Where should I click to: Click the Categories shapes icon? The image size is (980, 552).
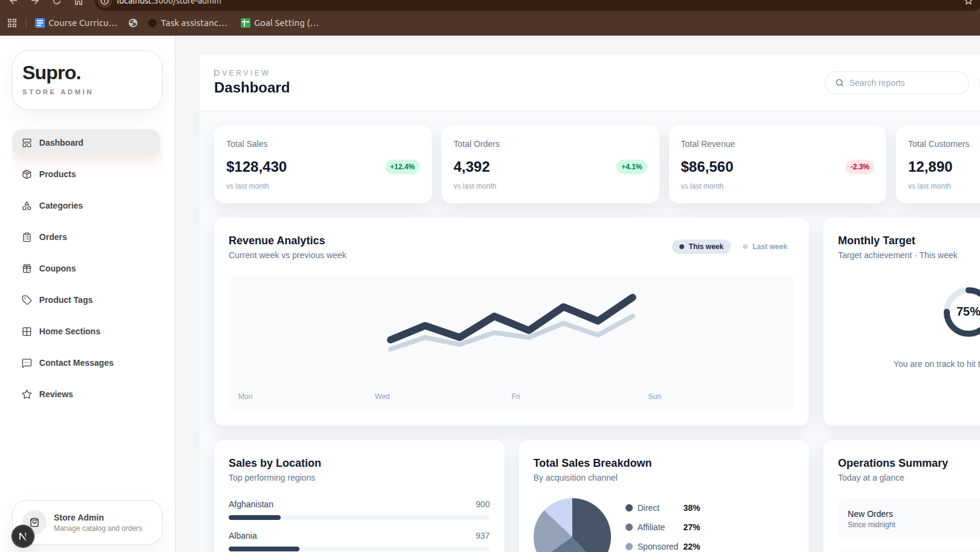27,206
